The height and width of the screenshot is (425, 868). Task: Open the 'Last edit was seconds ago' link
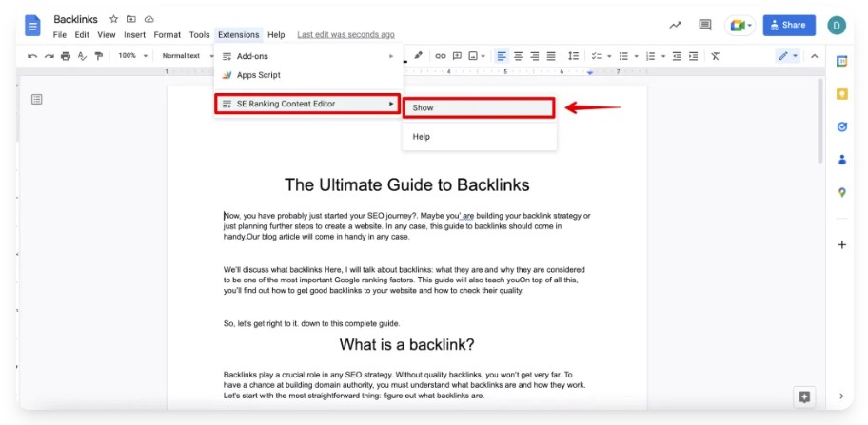click(x=346, y=35)
